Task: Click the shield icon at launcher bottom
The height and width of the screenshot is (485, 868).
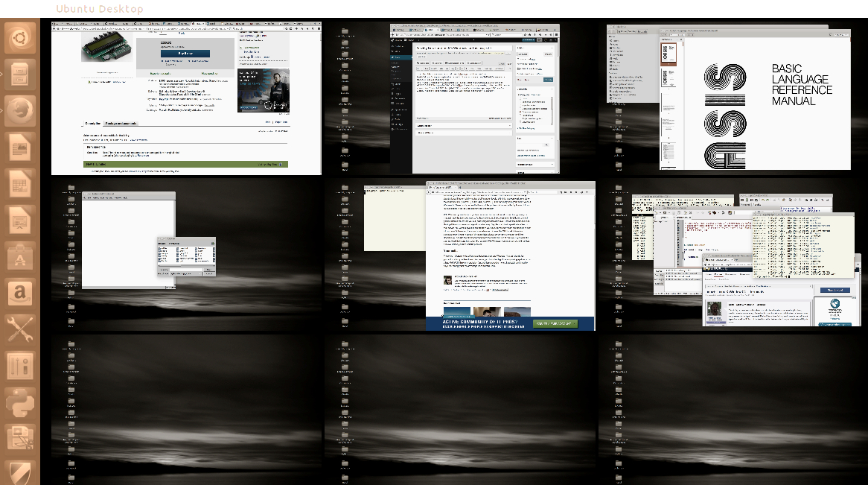Action: pyautogui.click(x=20, y=471)
